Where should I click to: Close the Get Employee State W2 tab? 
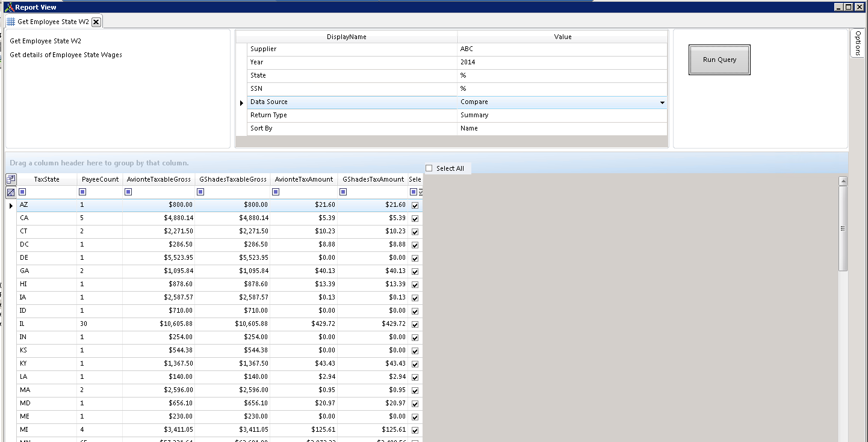tap(96, 22)
